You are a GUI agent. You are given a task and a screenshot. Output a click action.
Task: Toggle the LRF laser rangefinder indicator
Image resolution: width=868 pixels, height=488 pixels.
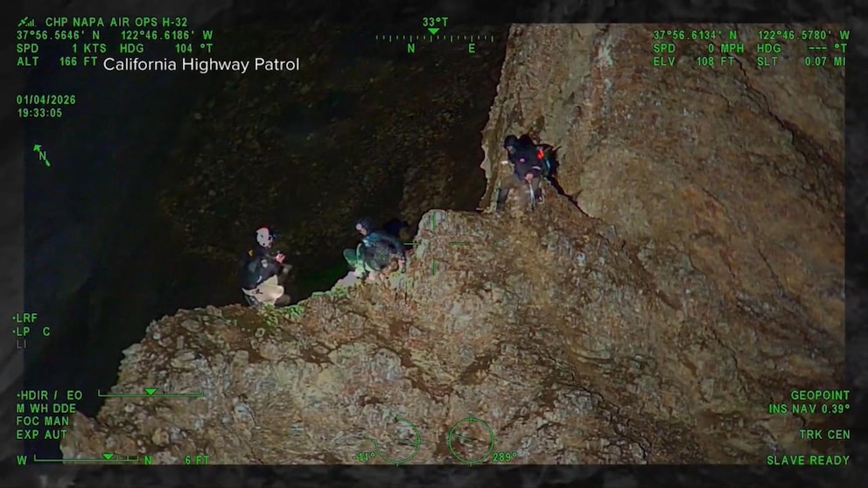[x=26, y=318]
